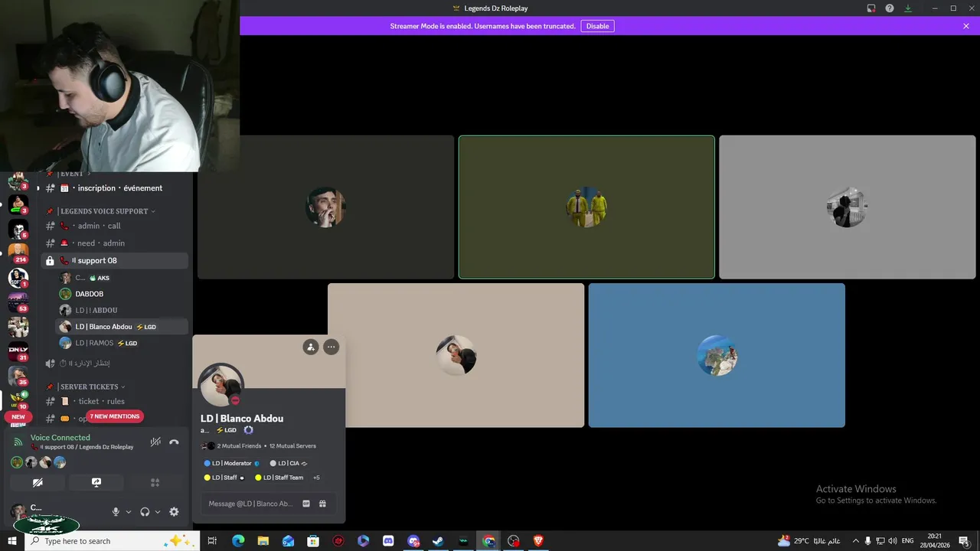The width and height of the screenshot is (980, 551).
Task: Open microphone input options dropdown arrow
Action: (x=129, y=512)
